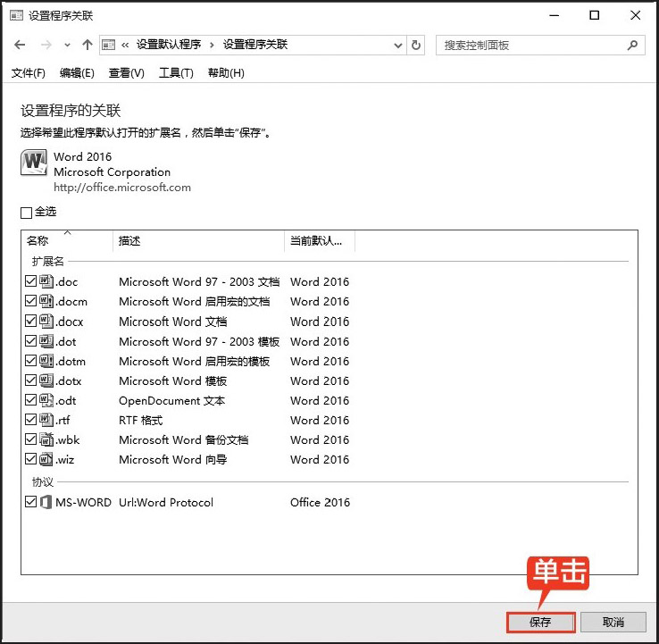Select the 扩展名 group header
This screenshot has width=659, height=644.
click(x=48, y=262)
